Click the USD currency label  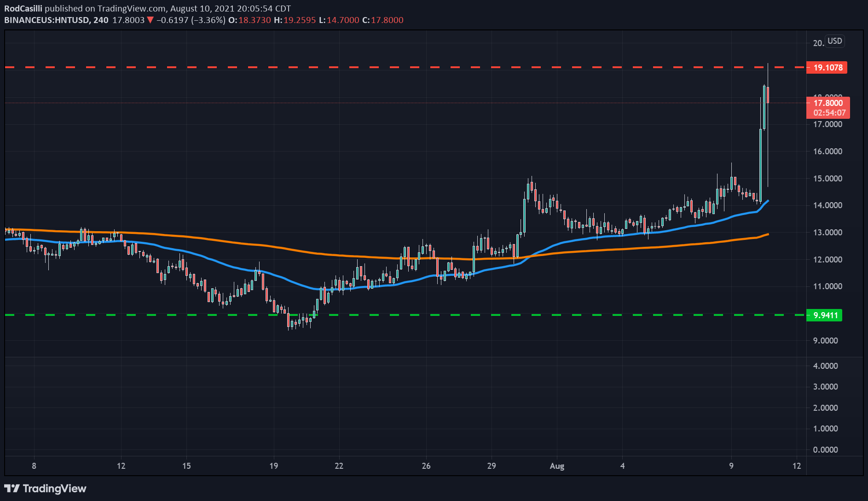pyautogui.click(x=835, y=41)
